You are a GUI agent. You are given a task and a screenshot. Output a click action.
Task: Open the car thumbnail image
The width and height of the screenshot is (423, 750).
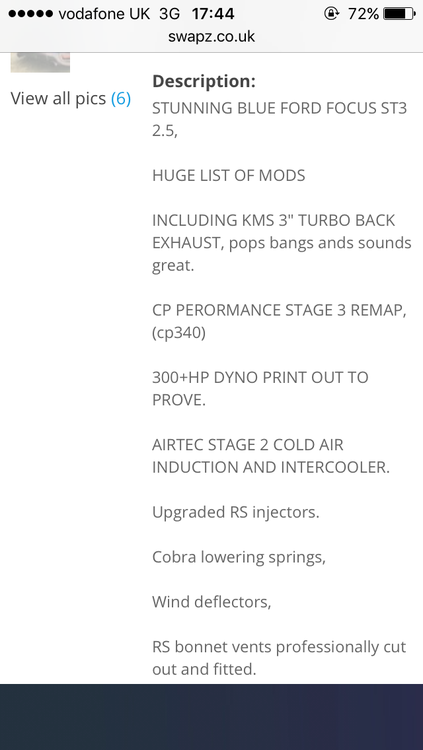[x=40, y=62]
